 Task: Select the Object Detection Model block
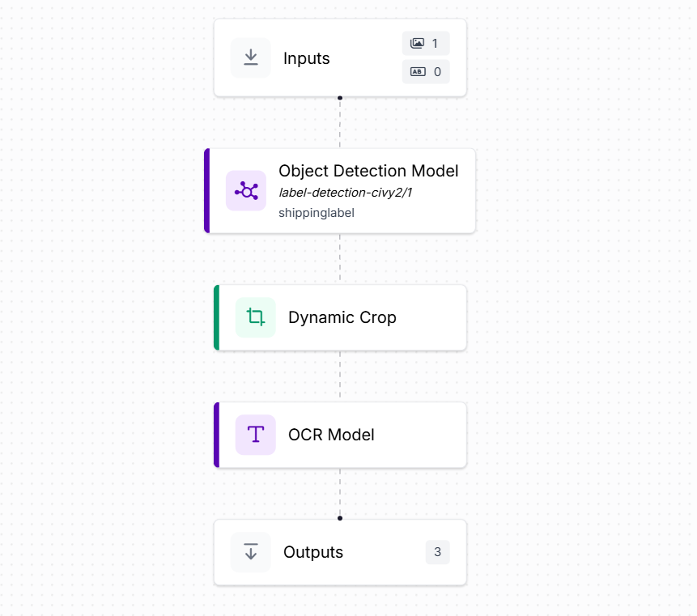pyautogui.click(x=340, y=191)
